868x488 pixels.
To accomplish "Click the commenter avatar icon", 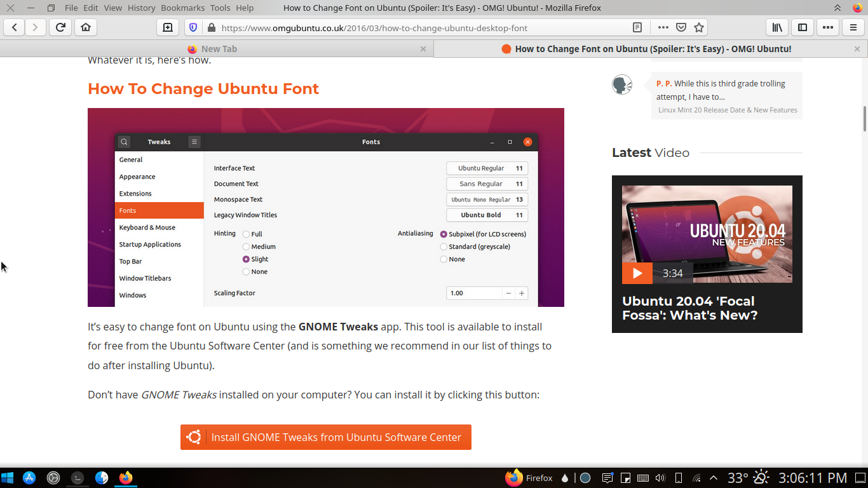I will pyautogui.click(x=622, y=85).
